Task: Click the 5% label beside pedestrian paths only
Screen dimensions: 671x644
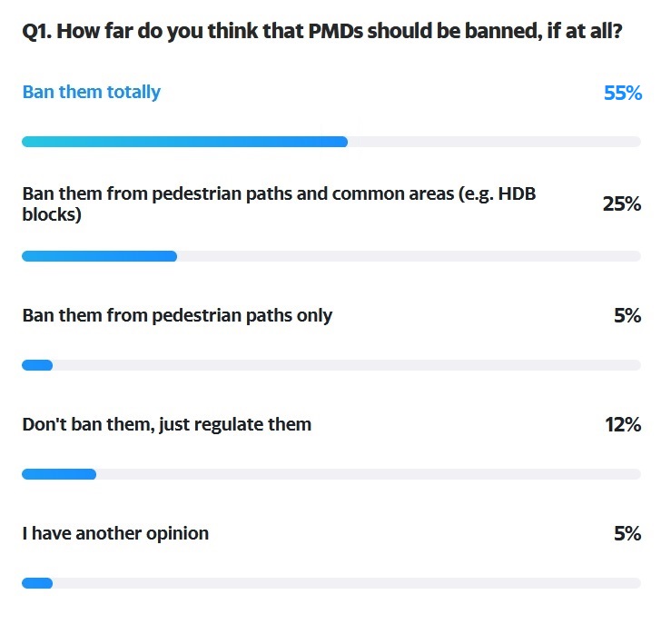Action: point(627,315)
